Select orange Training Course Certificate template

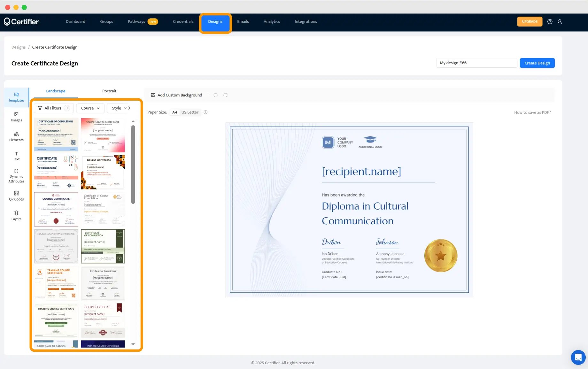pyautogui.click(x=56, y=283)
